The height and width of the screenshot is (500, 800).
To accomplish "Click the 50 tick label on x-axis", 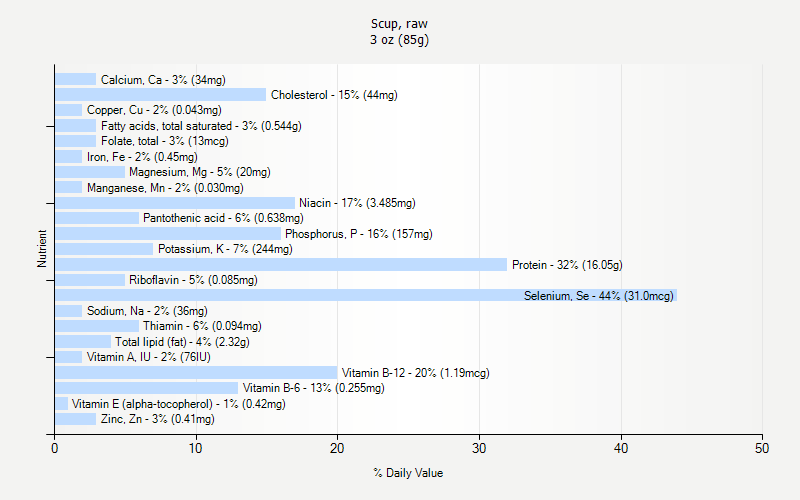I will 762,448.
